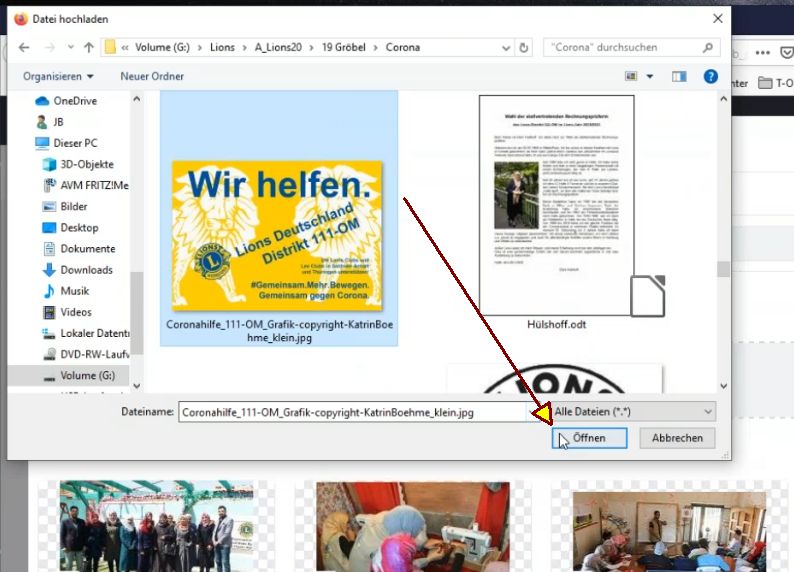
Task: Select Lions in breadcrumb path
Action: (x=222, y=47)
